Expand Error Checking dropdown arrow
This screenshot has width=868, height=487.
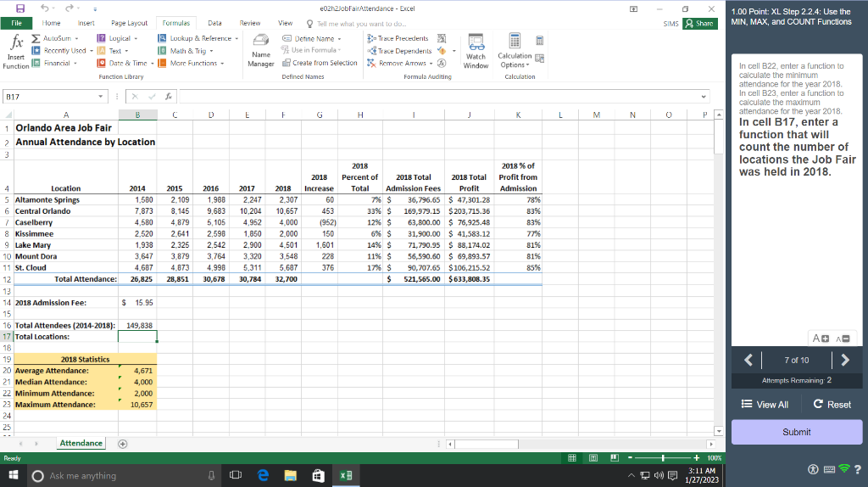(x=454, y=51)
